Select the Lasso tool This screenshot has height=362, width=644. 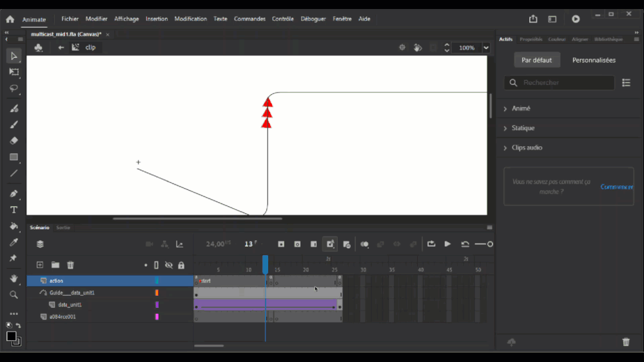click(14, 89)
